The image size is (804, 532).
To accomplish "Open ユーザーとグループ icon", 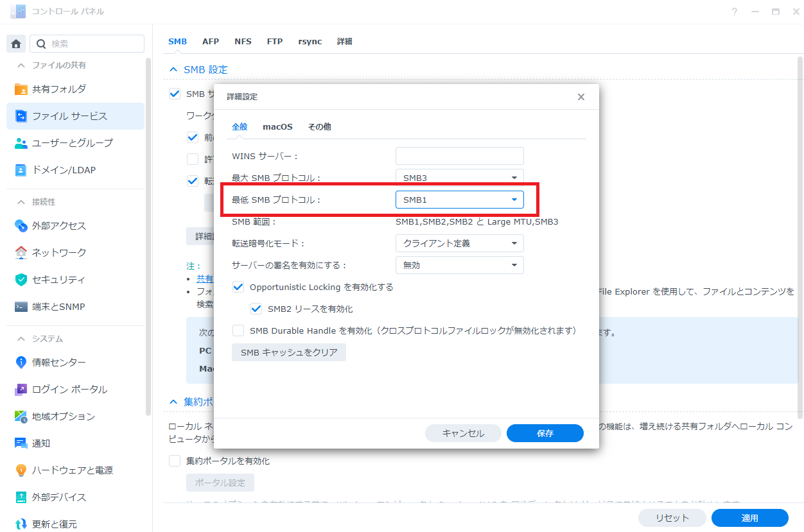I will pyautogui.click(x=21, y=143).
